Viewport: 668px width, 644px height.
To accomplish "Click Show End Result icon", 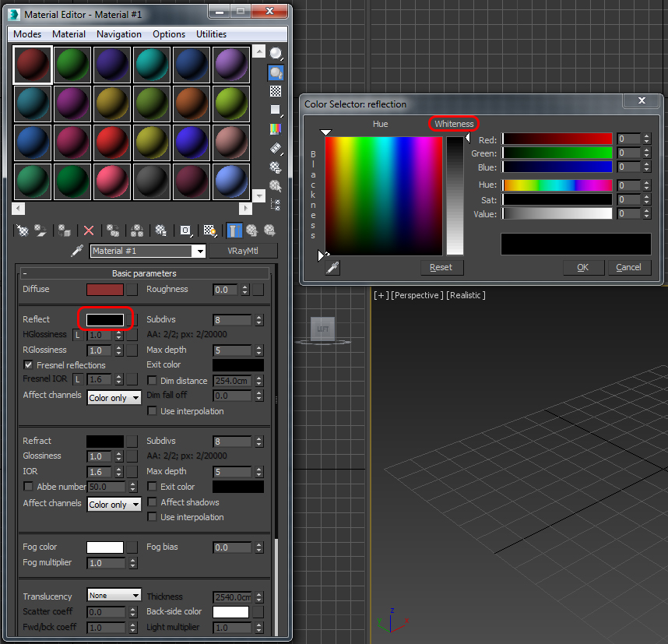I will coord(234,231).
